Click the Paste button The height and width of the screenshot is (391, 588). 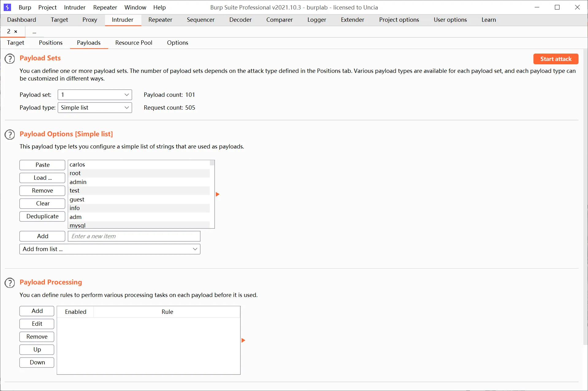pyautogui.click(x=42, y=165)
